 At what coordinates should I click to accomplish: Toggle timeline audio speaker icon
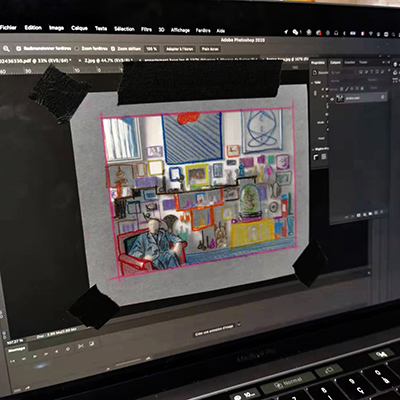[x=56, y=351]
